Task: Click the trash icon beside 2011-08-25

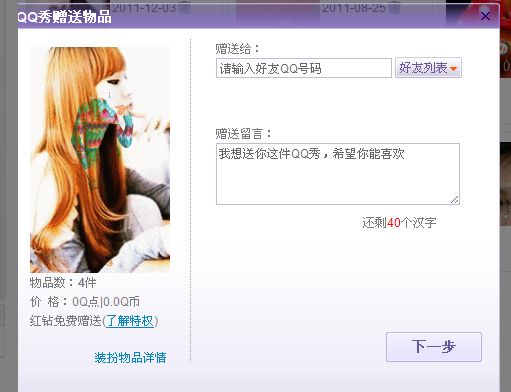Action: click(x=394, y=7)
